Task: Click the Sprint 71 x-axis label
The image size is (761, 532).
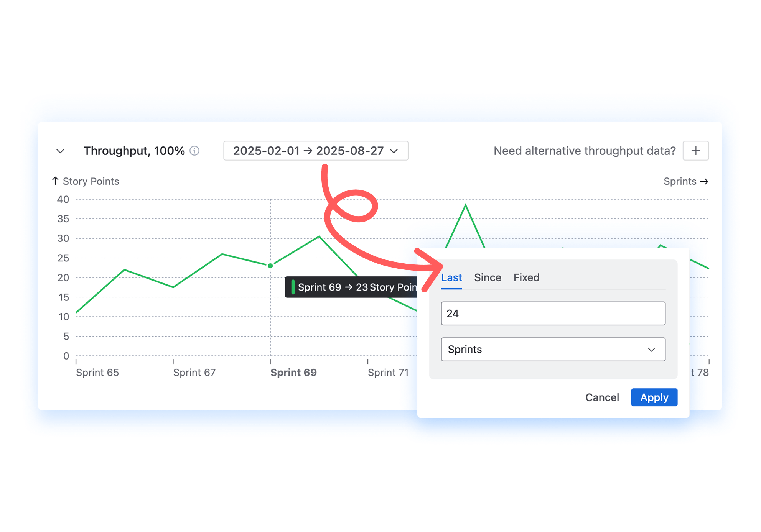Action: [x=388, y=373]
